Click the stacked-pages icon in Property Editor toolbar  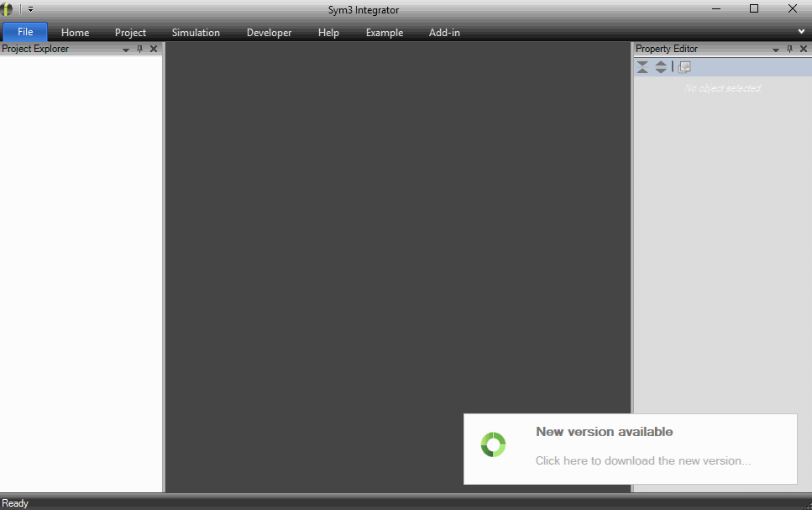click(684, 67)
